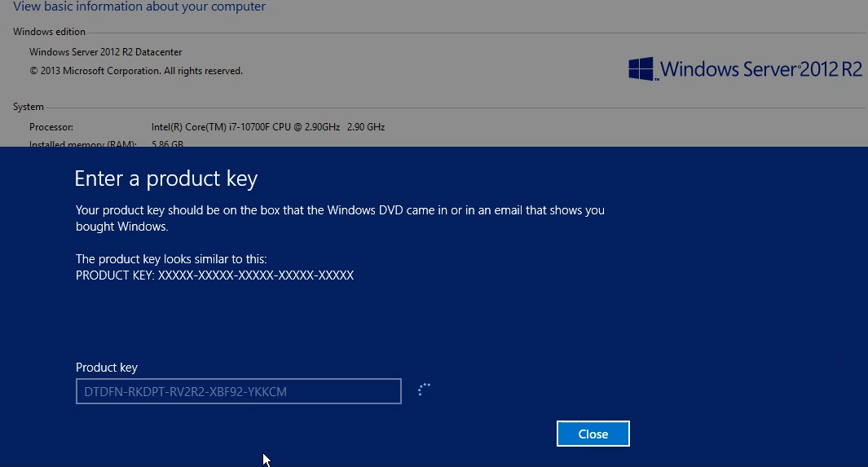Screen dimensions: 868x467
Task: Click the Close button in product key dialog
Action: click(593, 434)
